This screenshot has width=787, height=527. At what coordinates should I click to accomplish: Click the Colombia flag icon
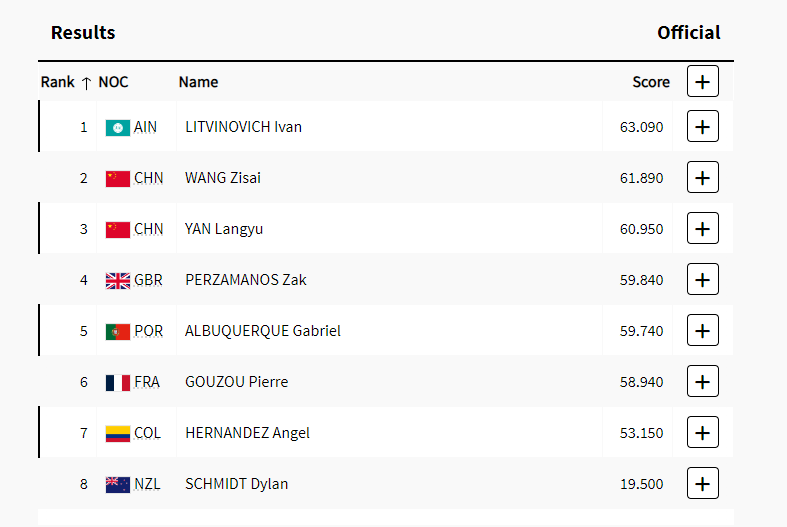coord(118,434)
